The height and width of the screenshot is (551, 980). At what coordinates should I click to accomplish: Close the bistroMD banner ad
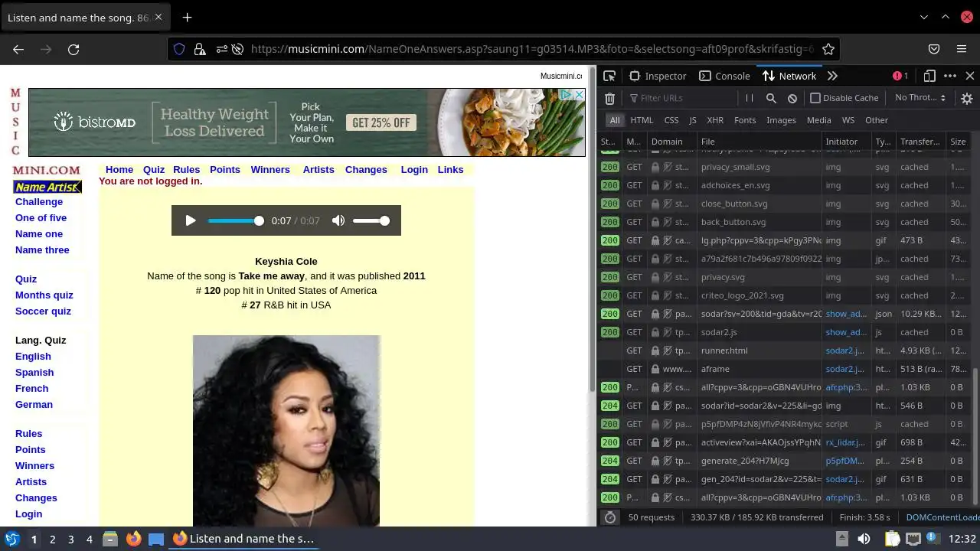pos(580,95)
